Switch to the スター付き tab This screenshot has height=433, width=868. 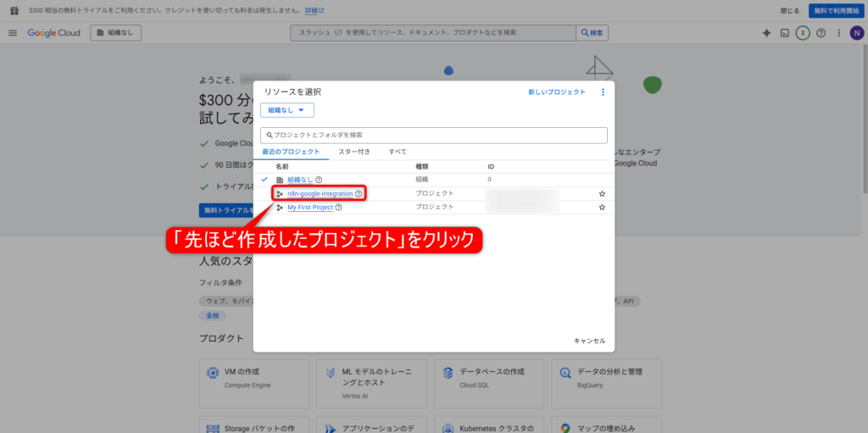pos(353,152)
